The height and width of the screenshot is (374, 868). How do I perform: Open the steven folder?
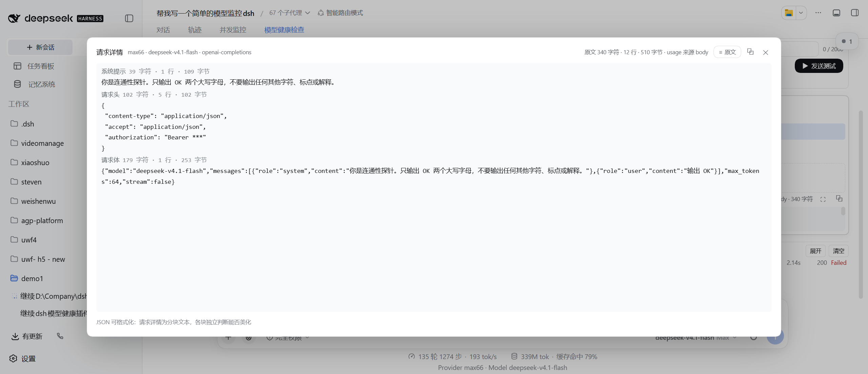pyautogui.click(x=26, y=182)
